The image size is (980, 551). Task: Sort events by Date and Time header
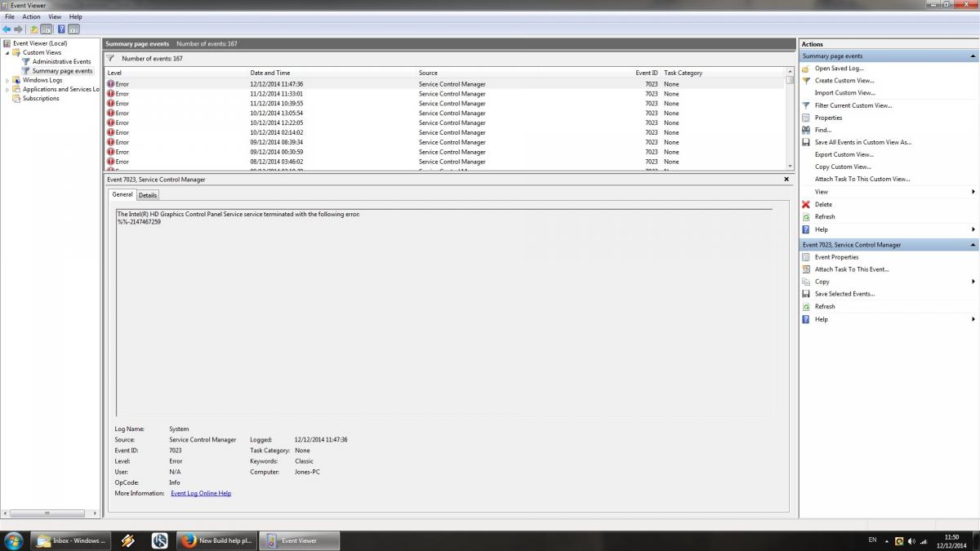332,73
